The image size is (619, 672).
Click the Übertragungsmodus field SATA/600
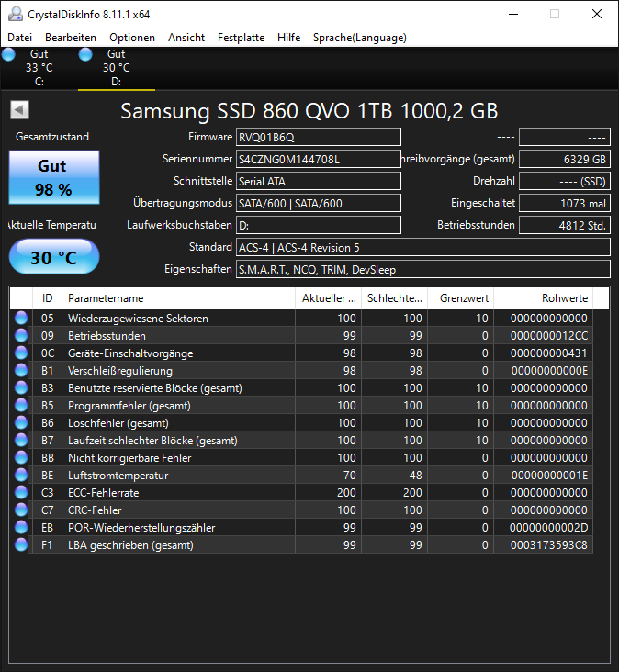click(319, 203)
